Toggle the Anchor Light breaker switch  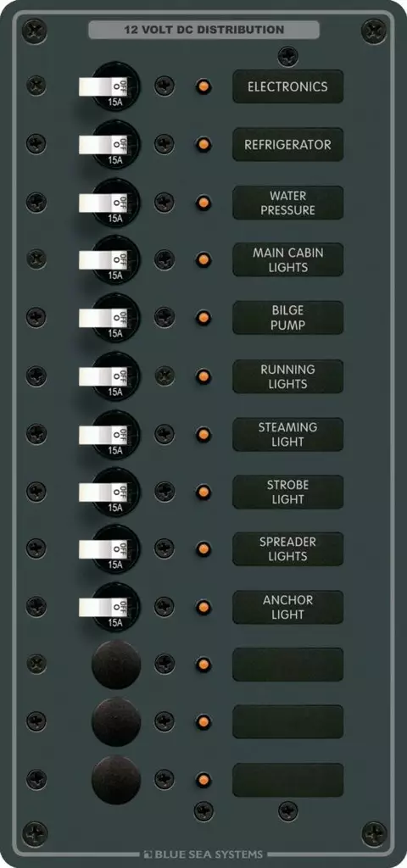tap(109, 607)
